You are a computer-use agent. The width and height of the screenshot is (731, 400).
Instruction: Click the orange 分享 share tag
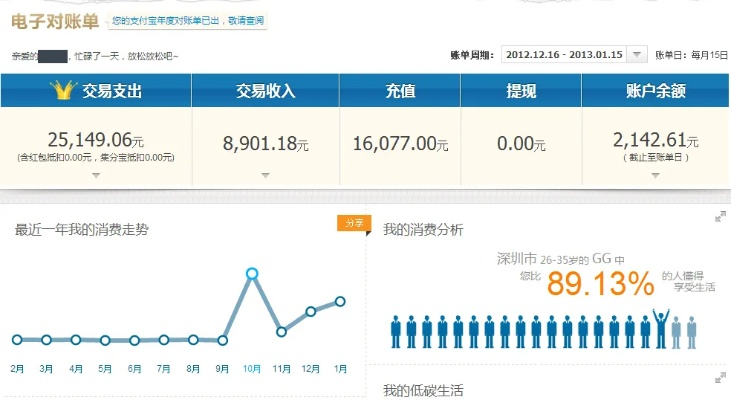[x=354, y=223]
